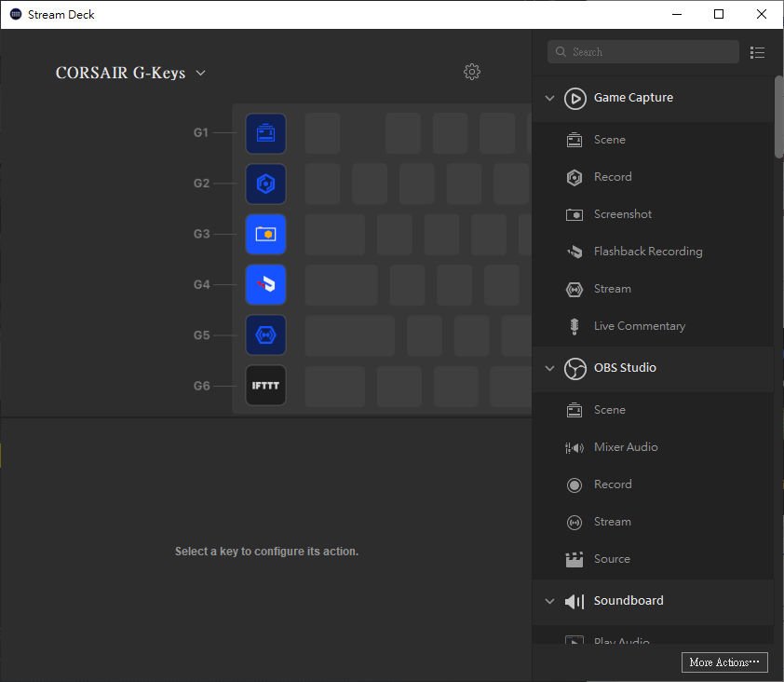Select the G2 Record key icon

coord(265,184)
